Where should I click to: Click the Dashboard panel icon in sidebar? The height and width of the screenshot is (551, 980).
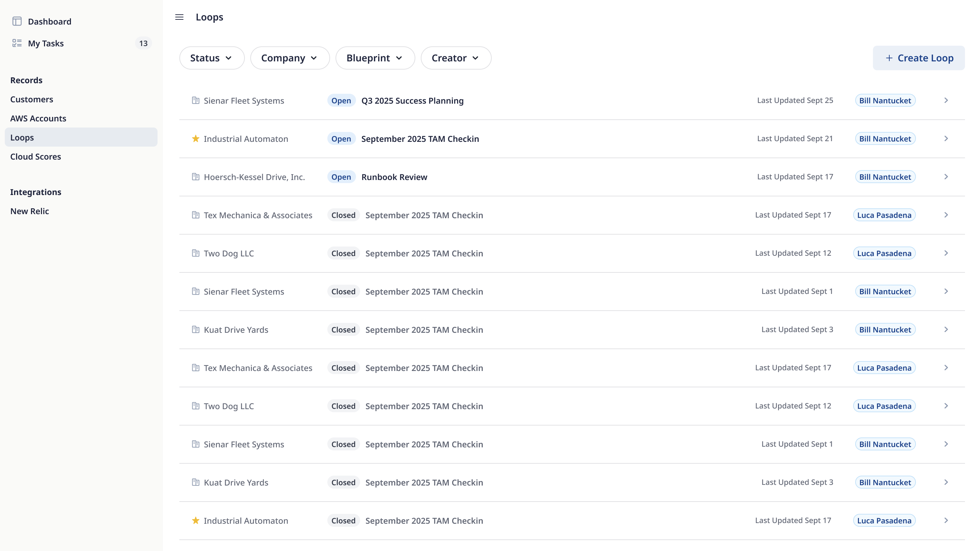[x=17, y=21]
